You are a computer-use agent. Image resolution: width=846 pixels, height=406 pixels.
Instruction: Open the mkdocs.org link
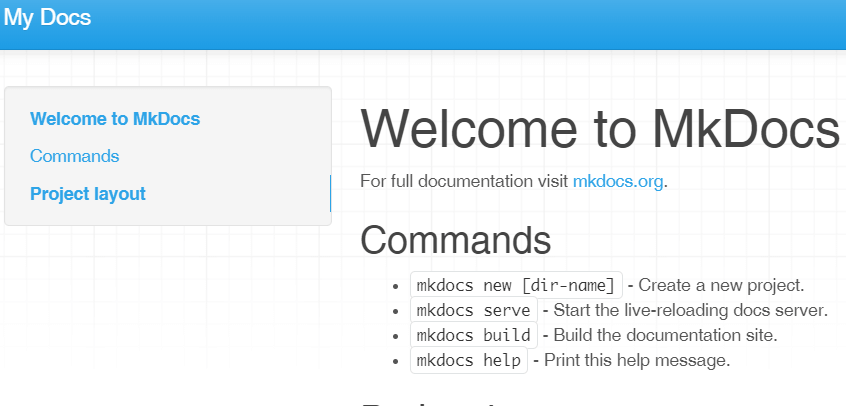pos(618,181)
